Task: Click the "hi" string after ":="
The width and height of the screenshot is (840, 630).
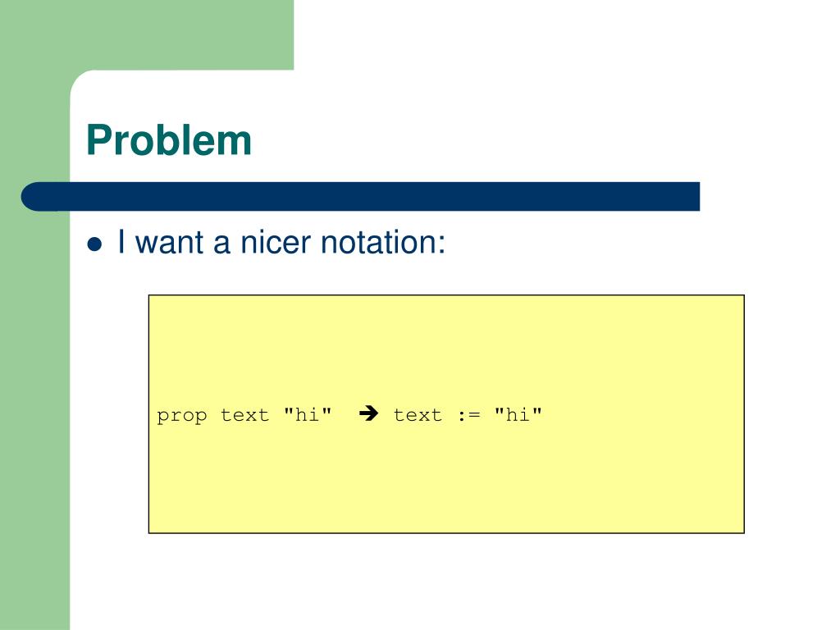Action: (x=518, y=414)
